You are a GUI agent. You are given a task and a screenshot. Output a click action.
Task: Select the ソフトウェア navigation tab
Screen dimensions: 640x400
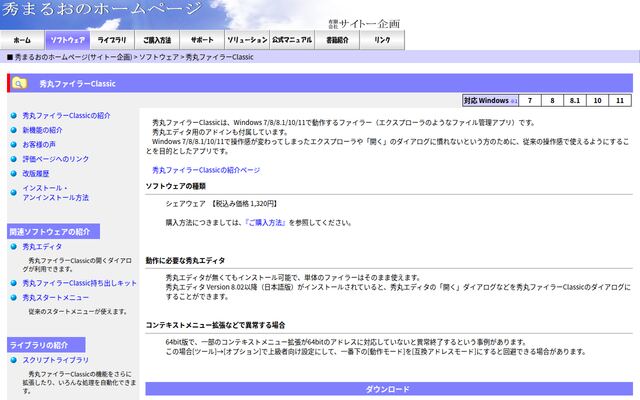[x=67, y=40]
